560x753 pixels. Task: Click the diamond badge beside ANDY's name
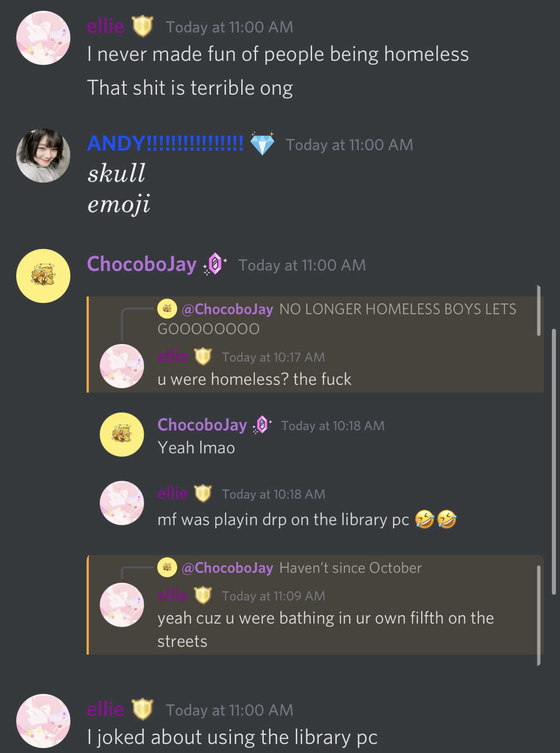[x=262, y=144]
